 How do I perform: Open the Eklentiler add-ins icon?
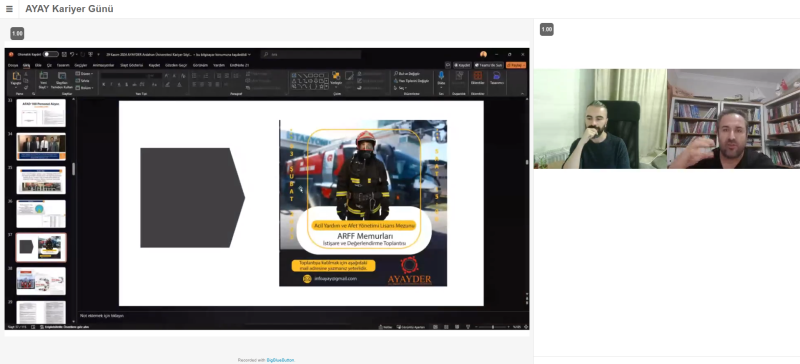click(x=478, y=78)
